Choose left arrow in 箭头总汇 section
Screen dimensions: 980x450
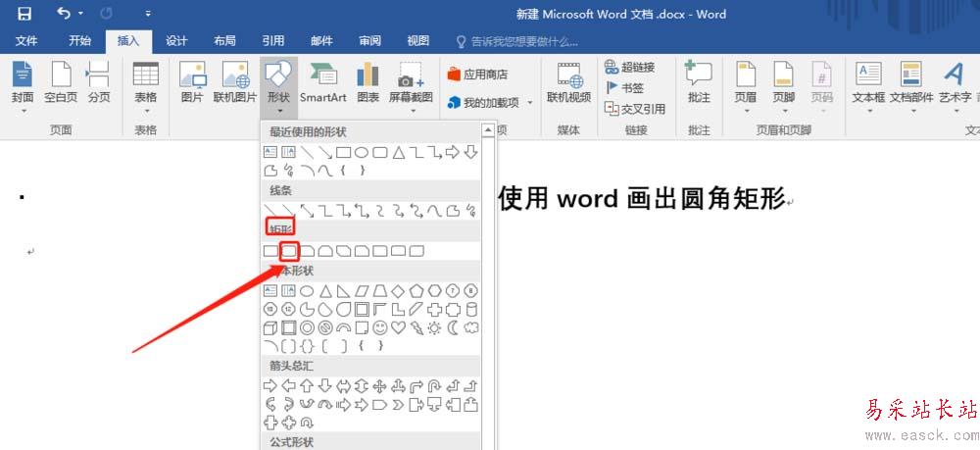(288, 385)
